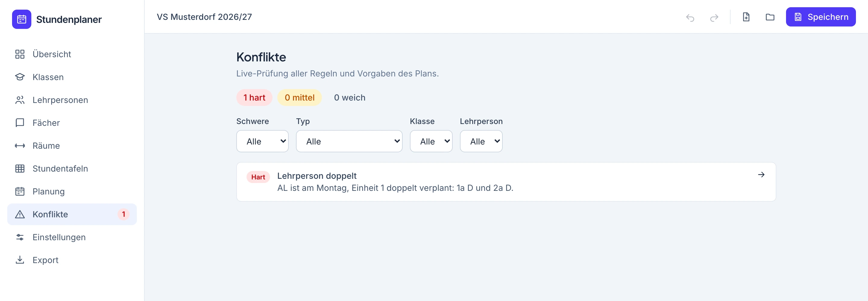Click the Planung calendar icon
Viewport: 868px width, 301px height.
click(20, 191)
